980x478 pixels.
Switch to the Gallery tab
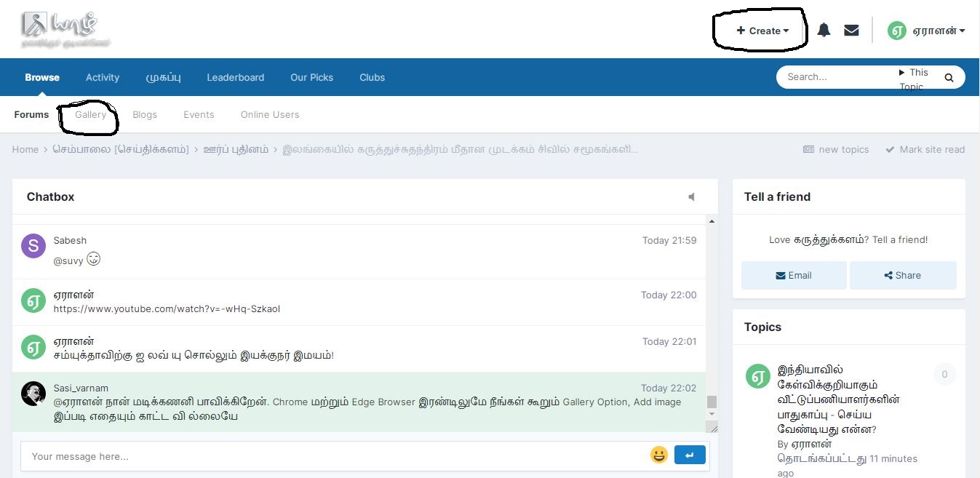coord(91,114)
